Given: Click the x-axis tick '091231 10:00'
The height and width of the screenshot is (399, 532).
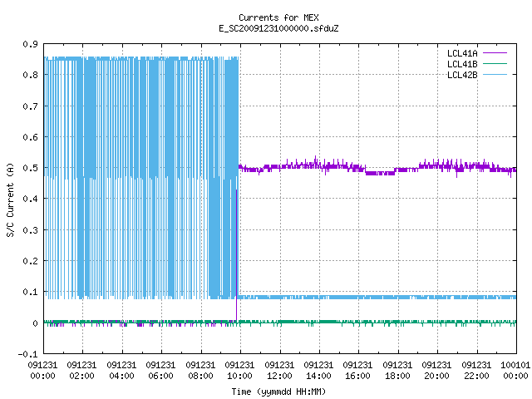Looking at the screenshot, I should pos(239,371).
